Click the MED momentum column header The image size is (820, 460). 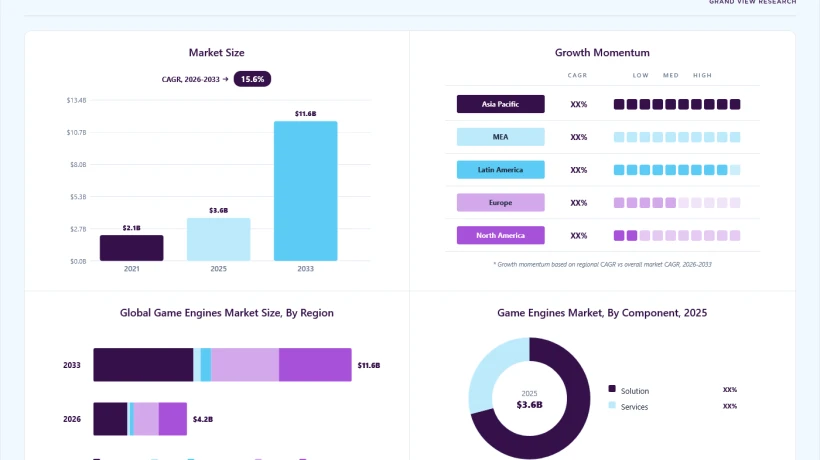[671, 75]
